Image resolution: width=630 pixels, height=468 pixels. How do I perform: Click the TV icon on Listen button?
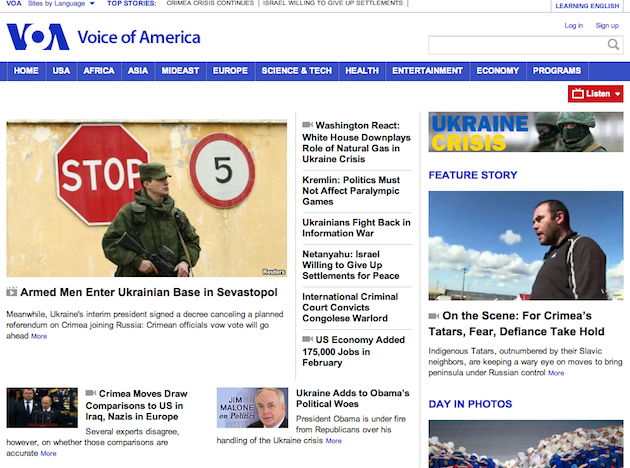pyautogui.click(x=578, y=94)
